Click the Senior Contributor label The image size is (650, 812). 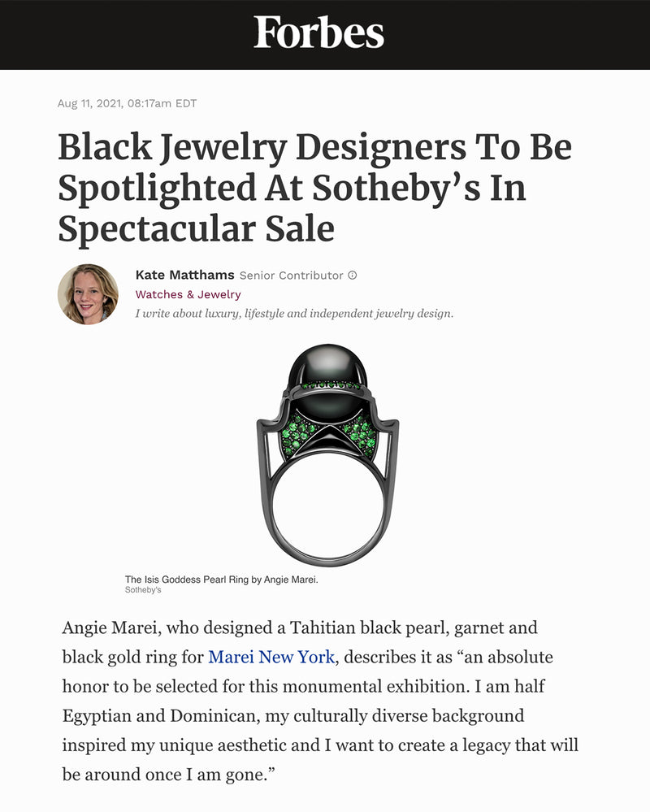[x=291, y=276]
